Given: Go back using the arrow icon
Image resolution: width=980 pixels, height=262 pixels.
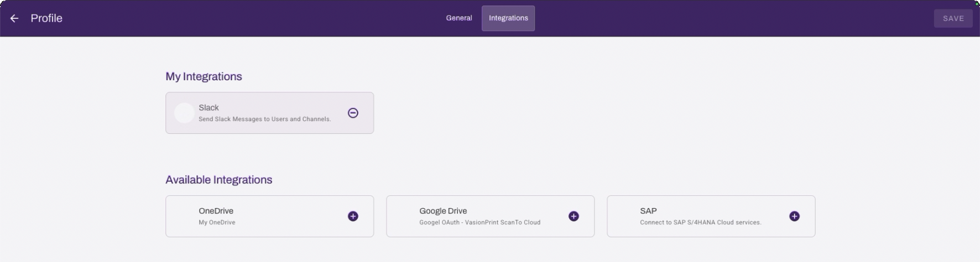Looking at the screenshot, I should pyautogui.click(x=14, y=18).
